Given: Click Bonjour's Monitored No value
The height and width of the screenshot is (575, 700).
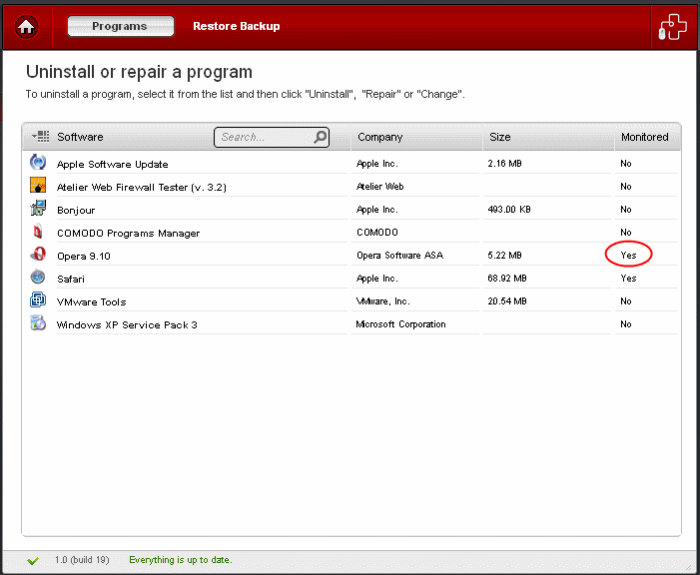Looking at the screenshot, I should 625,209.
